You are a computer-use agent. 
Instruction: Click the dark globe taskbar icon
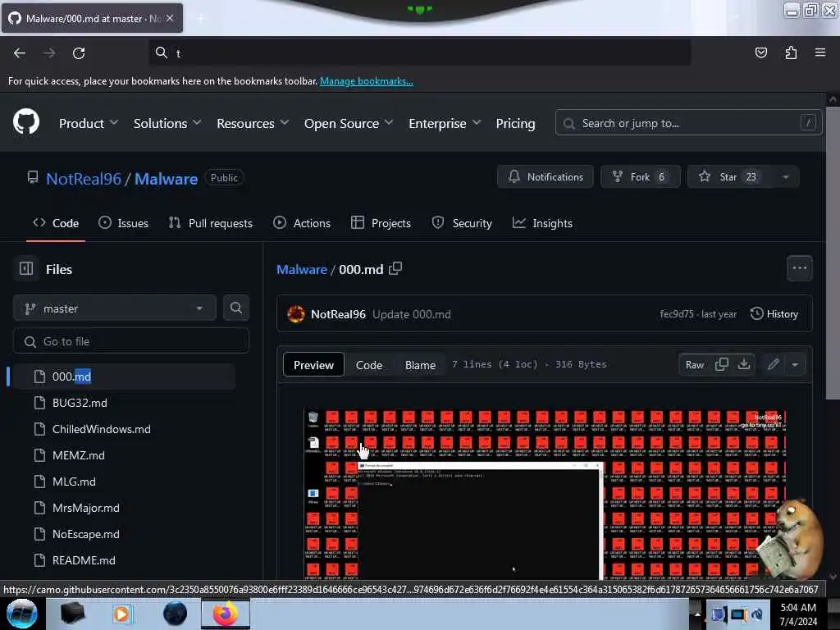coord(175,614)
